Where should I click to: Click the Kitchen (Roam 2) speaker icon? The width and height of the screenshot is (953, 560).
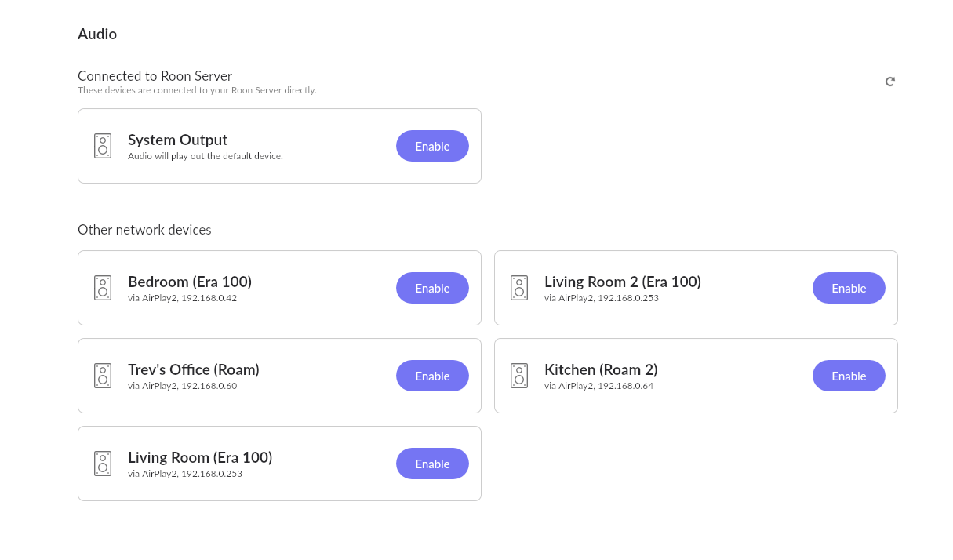[519, 376]
